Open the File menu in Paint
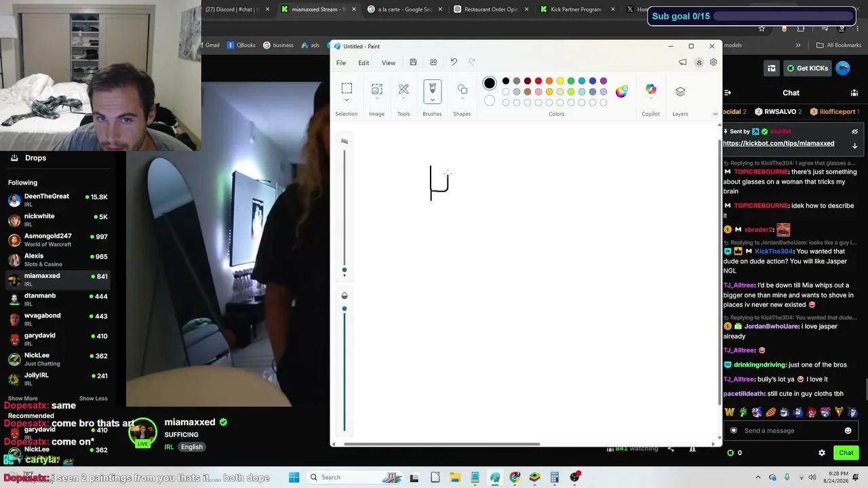The height and width of the screenshot is (488, 868). (x=341, y=63)
